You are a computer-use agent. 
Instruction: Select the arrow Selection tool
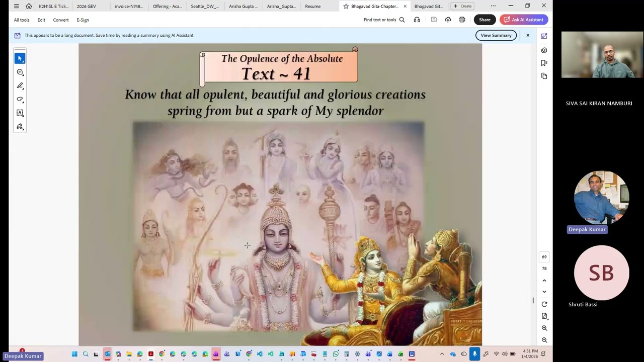[20, 58]
